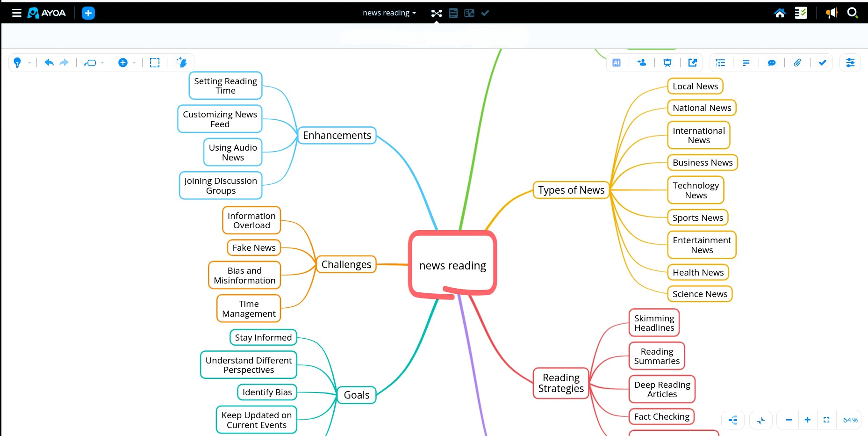Viewport: 868px width, 436px height.
Task: Select the branch shape tool
Action: point(90,63)
